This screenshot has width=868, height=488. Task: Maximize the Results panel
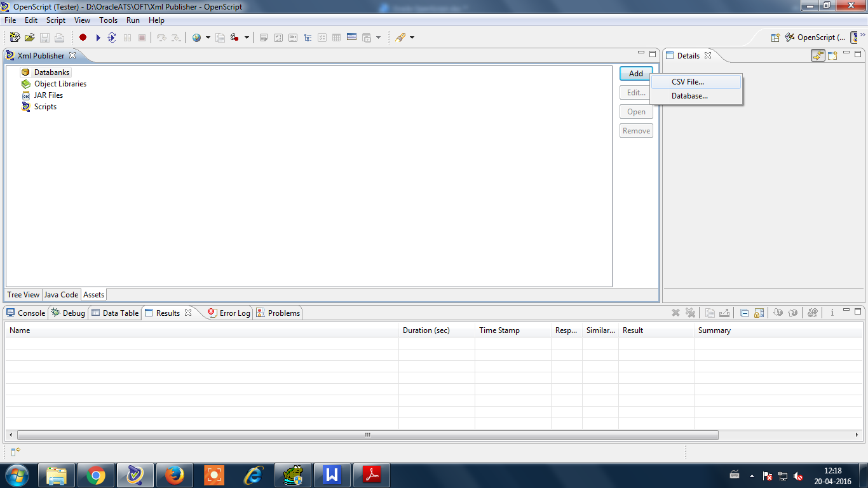858,311
